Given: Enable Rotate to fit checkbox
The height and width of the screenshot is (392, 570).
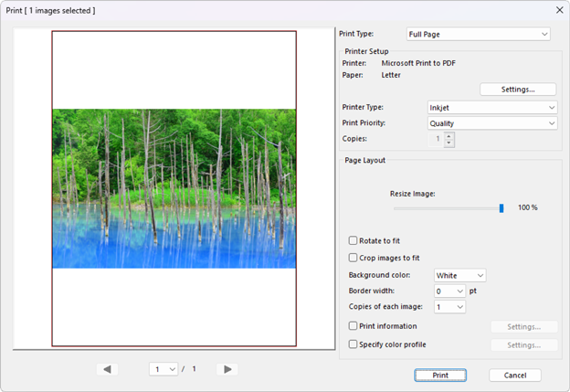Looking at the screenshot, I should 354,240.
